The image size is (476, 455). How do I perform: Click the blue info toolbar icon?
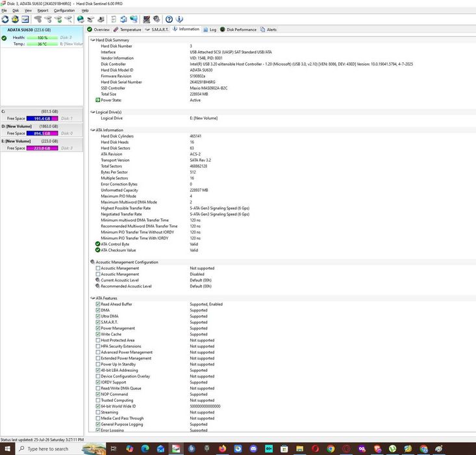coord(179,19)
